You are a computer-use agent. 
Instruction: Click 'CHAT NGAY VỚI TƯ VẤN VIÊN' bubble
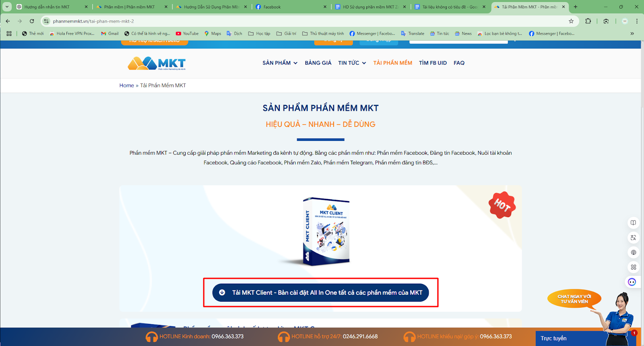coord(574,299)
